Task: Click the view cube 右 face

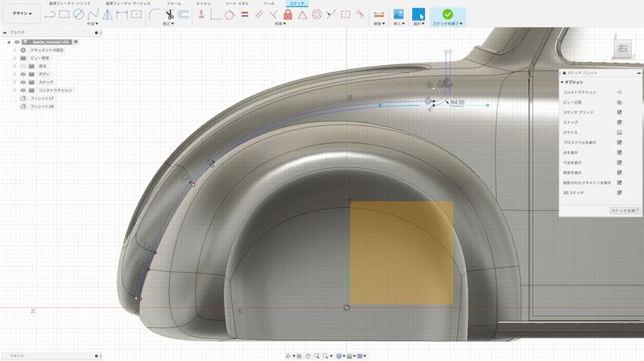Action: pyautogui.click(x=622, y=49)
